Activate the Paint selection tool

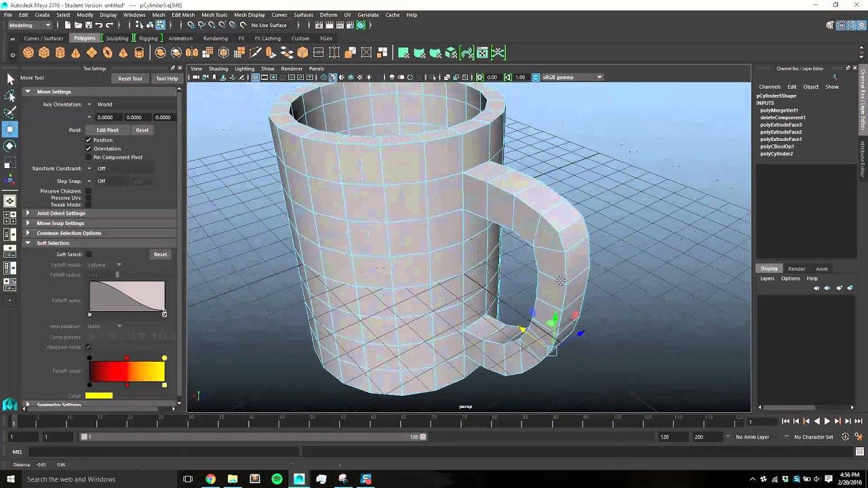click(10, 113)
